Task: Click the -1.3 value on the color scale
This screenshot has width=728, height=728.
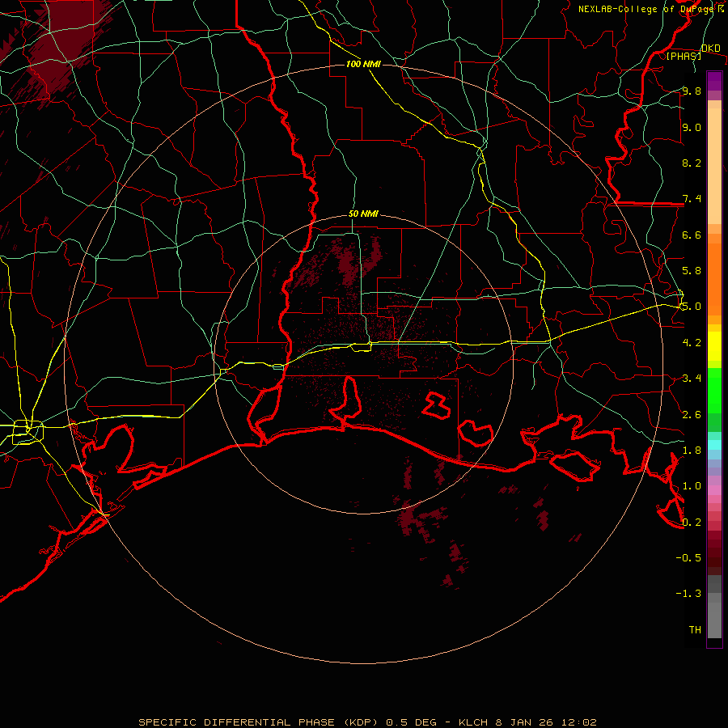Action: (x=688, y=594)
